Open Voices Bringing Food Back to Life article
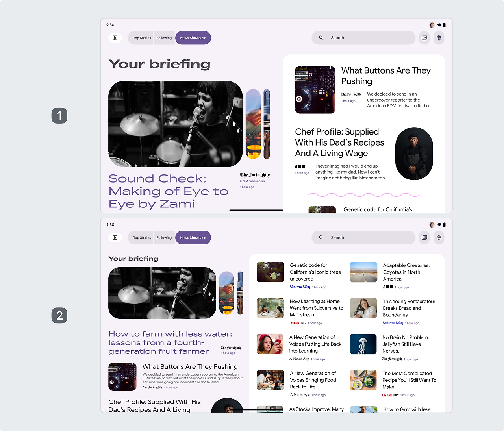 (x=313, y=380)
